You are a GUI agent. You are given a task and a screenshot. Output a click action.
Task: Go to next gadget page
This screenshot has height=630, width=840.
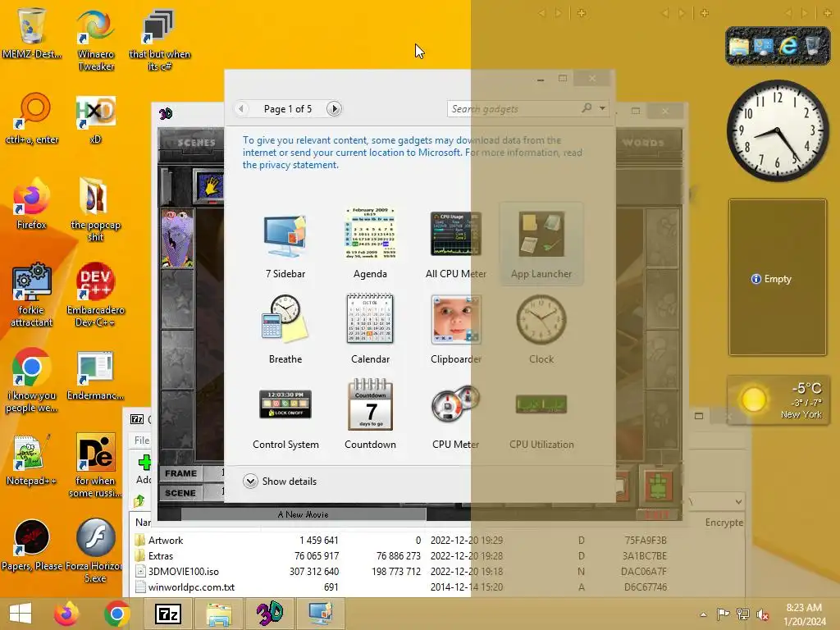[334, 109]
